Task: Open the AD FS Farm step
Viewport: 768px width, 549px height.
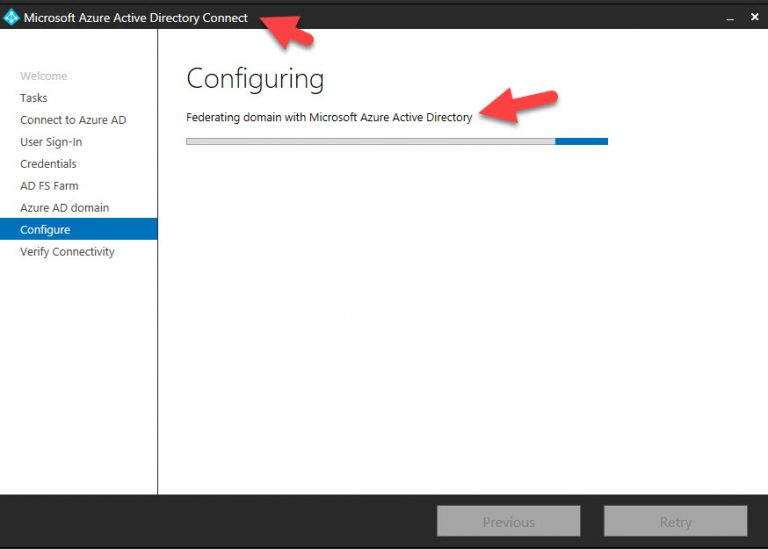Action: tap(49, 186)
